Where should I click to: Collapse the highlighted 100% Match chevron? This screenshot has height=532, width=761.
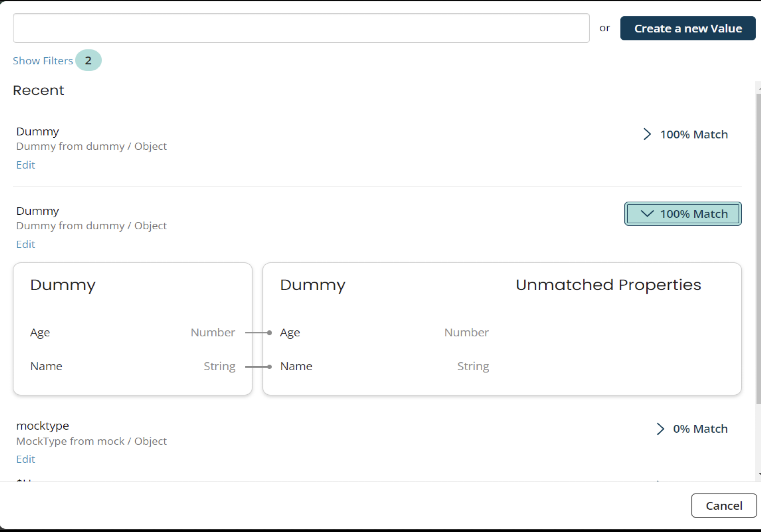[647, 214]
